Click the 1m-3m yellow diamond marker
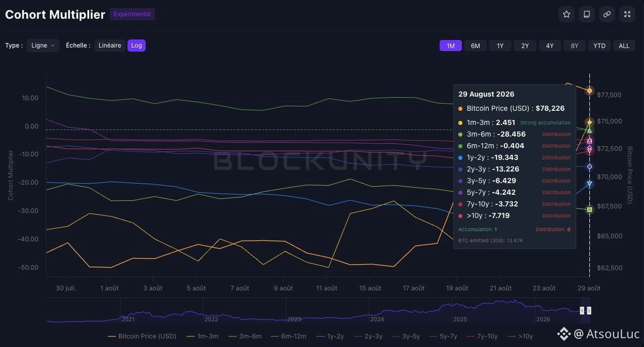Viewport: 644px width, 347px height. 589,122
